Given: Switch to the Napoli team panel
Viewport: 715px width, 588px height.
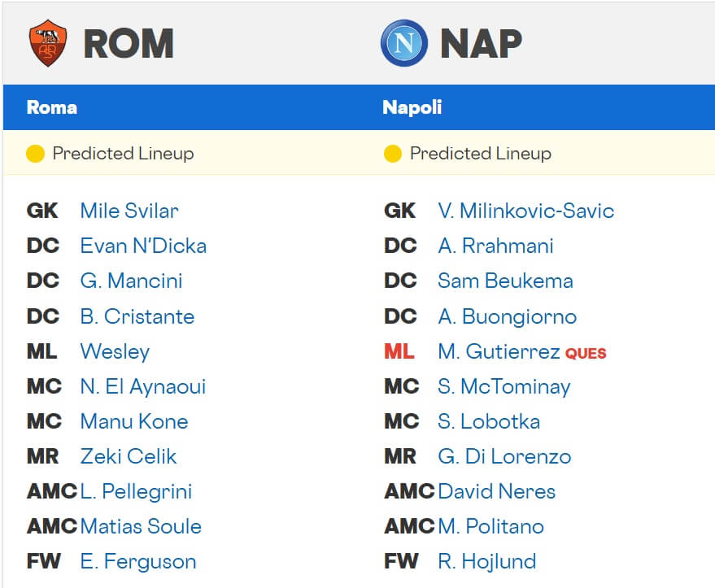Looking at the screenshot, I should click(408, 107).
